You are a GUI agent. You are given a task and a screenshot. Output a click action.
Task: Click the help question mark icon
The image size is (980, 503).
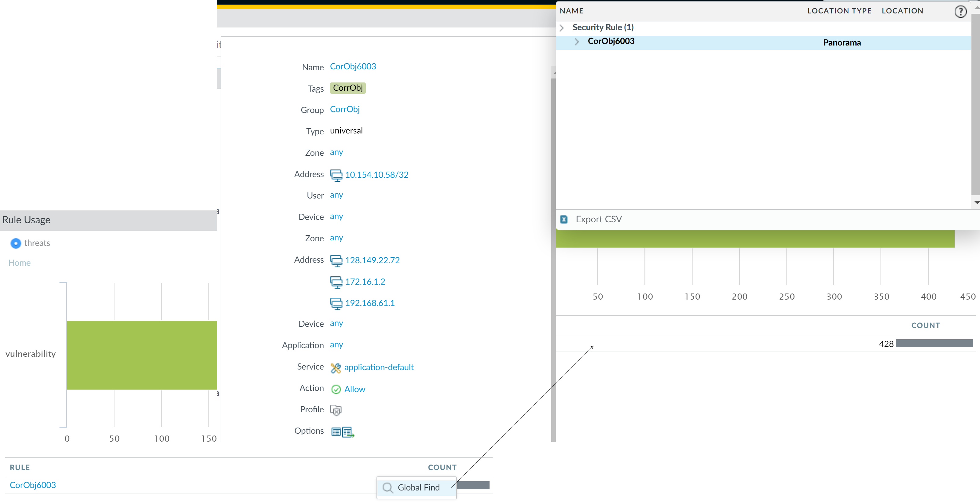click(x=960, y=11)
